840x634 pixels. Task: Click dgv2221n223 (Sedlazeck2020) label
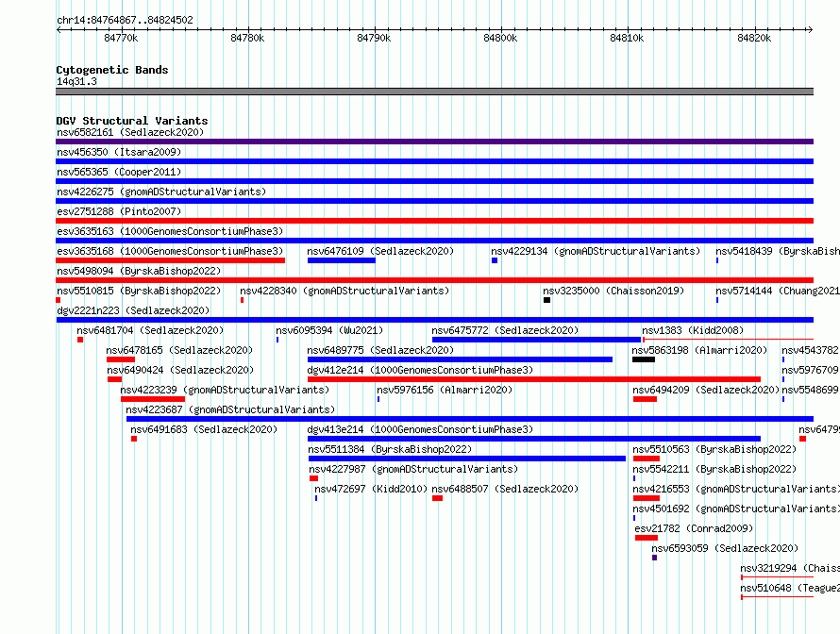point(133,310)
